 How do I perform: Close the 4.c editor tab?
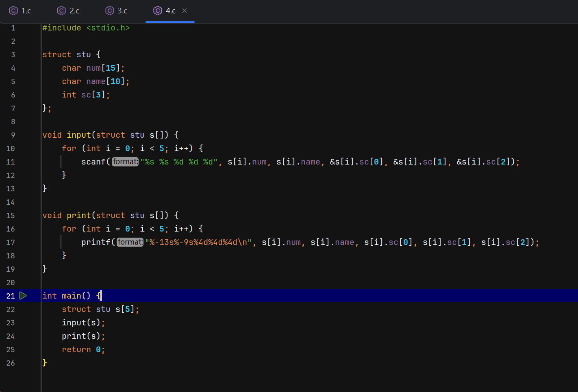pos(185,11)
